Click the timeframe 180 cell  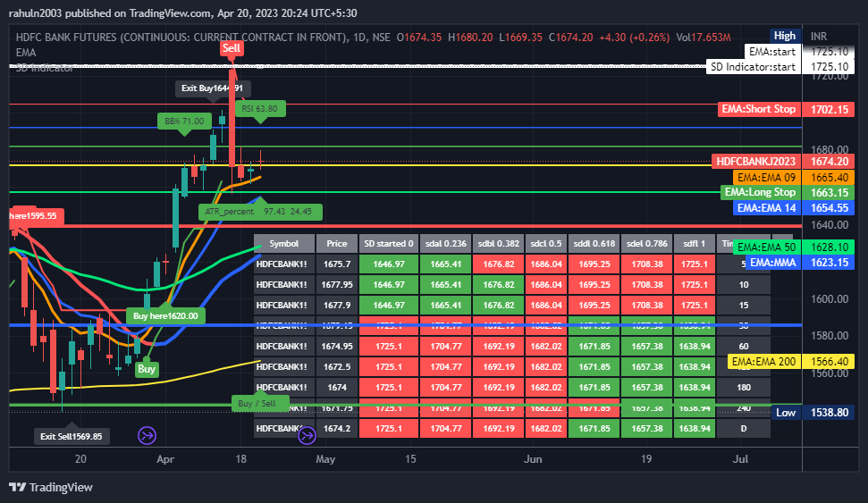(744, 387)
